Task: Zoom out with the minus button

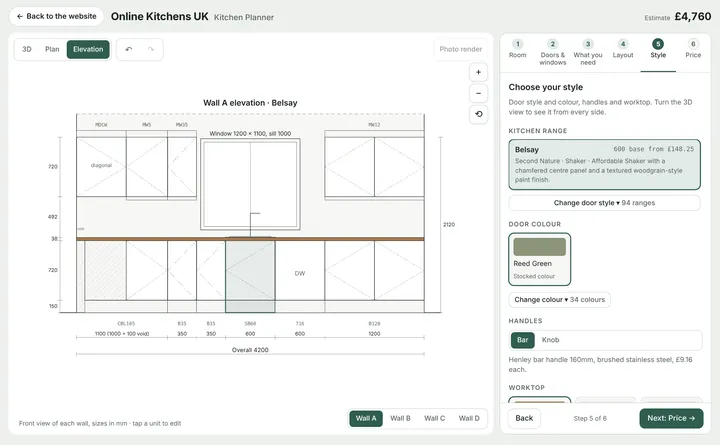Action: [x=478, y=93]
